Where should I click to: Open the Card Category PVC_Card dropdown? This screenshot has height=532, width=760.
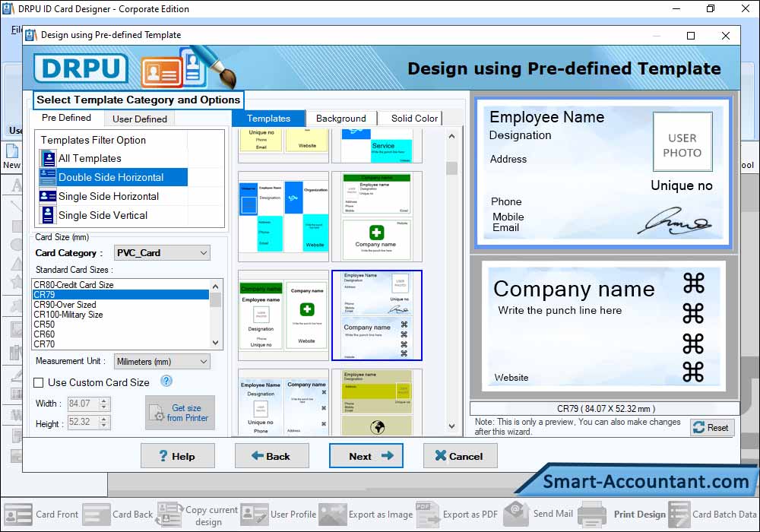[163, 253]
